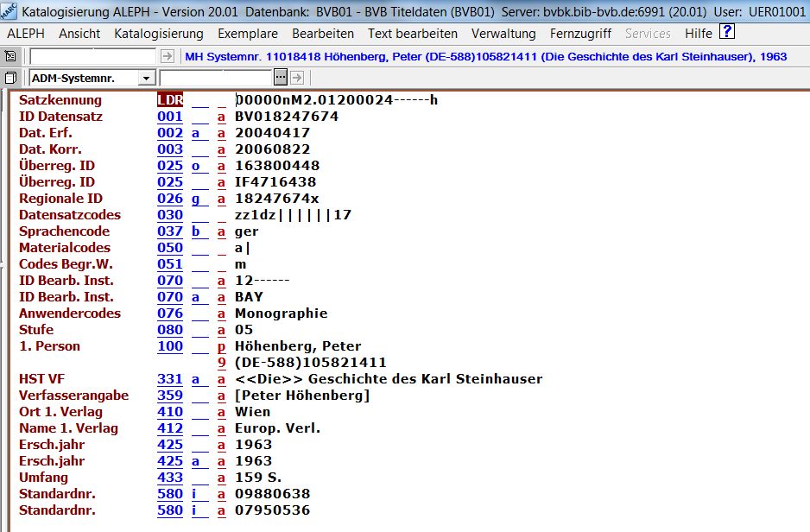
Task: Expand the ADM-Systemnr. dropdown
Action: [x=146, y=79]
